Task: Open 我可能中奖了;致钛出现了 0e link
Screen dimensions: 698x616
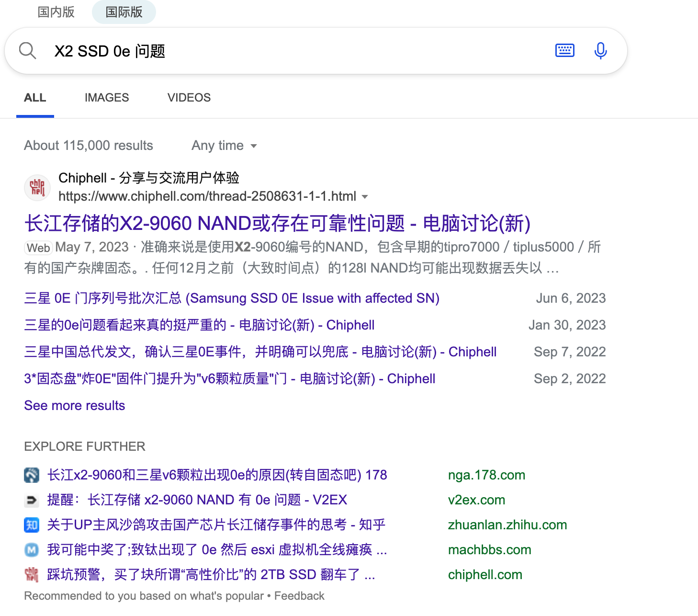Action: click(x=217, y=550)
